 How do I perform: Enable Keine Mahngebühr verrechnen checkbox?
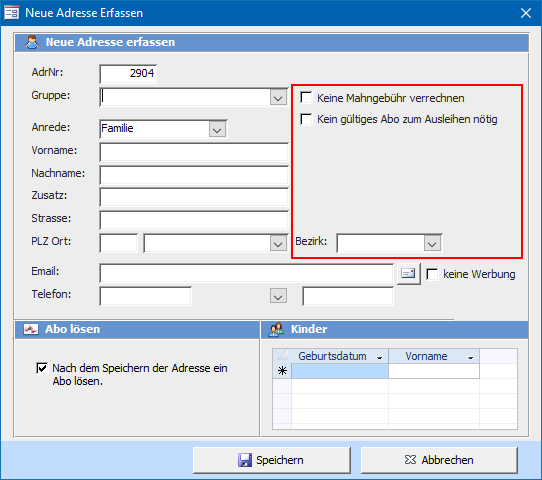(306, 97)
